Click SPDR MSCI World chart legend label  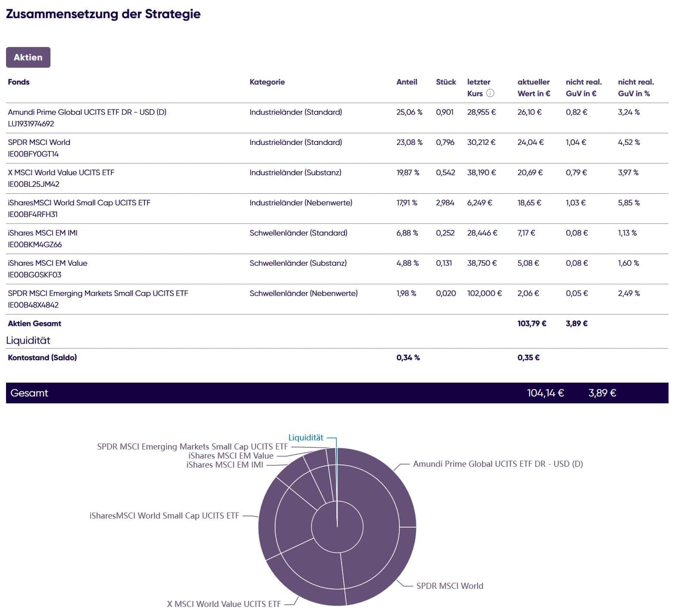[450, 586]
